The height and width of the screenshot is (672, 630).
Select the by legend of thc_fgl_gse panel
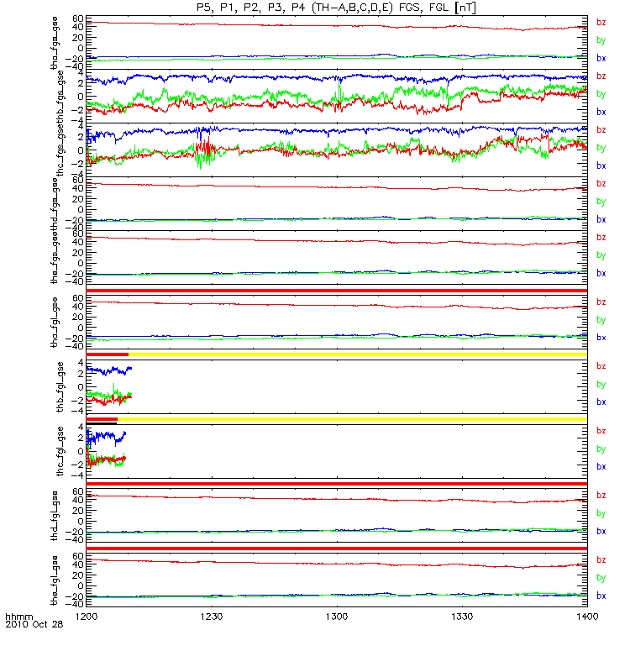tap(601, 449)
